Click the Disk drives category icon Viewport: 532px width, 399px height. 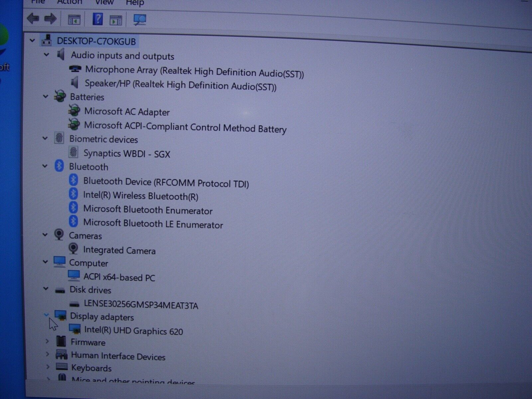coord(60,290)
